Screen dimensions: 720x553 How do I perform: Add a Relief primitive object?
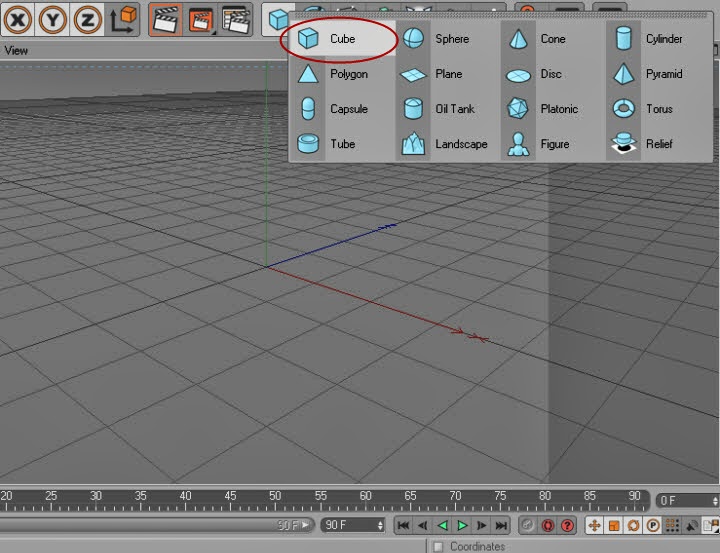pos(658,144)
